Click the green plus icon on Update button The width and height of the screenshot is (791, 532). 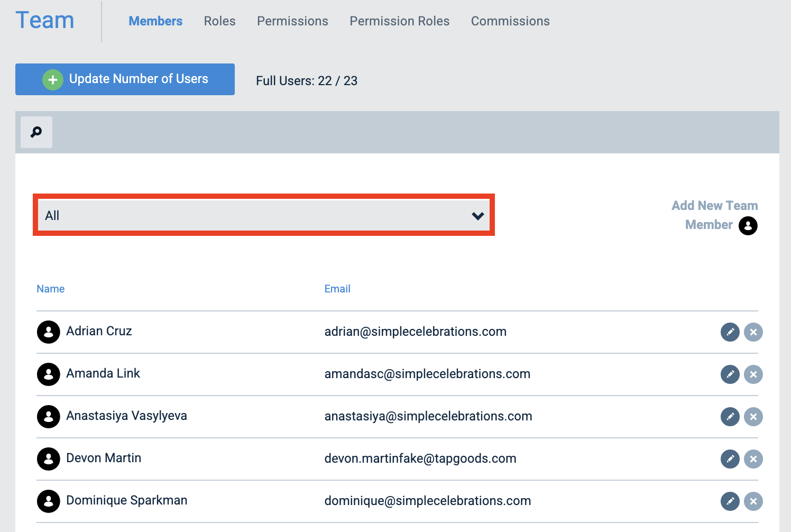[x=53, y=80]
